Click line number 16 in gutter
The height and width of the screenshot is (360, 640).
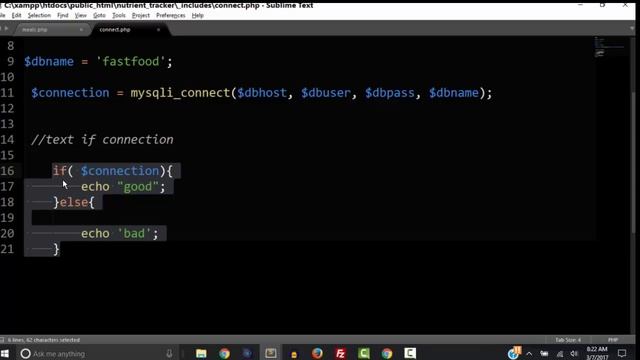(7, 171)
